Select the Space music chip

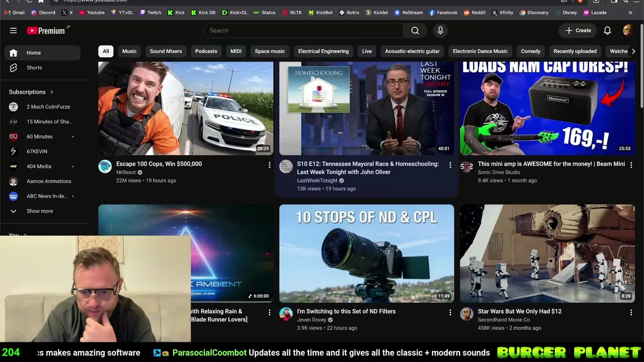coord(270,51)
